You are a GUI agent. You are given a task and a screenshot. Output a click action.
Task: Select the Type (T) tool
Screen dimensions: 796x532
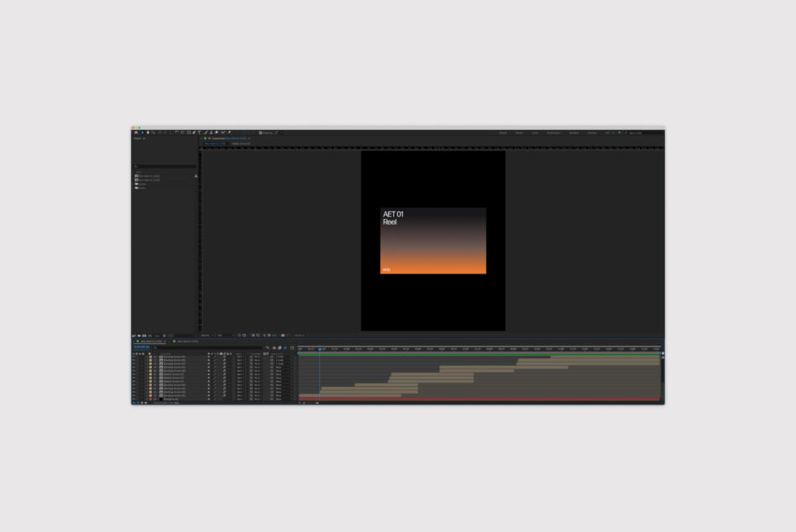(x=199, y=133)
